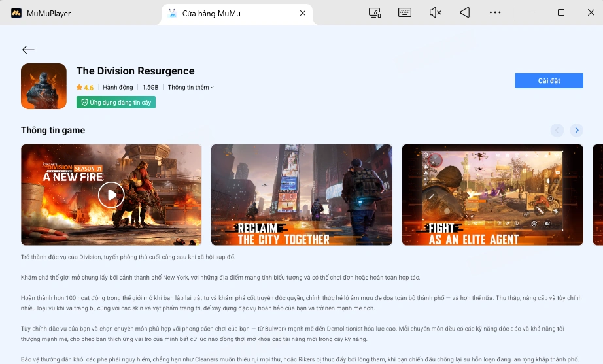
Task: Click The Division Resurgence title text
Action: point(135,71)
